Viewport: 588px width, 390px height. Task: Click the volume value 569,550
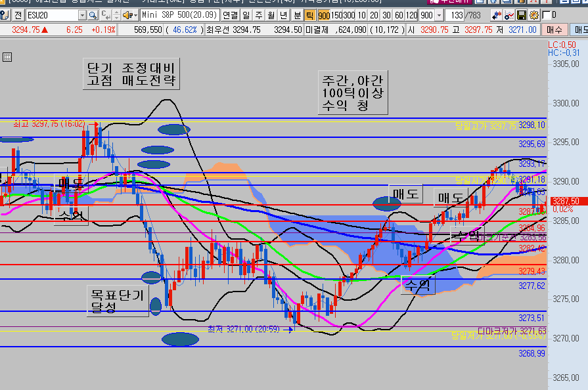pyautogui.click(x=148, y=30)
